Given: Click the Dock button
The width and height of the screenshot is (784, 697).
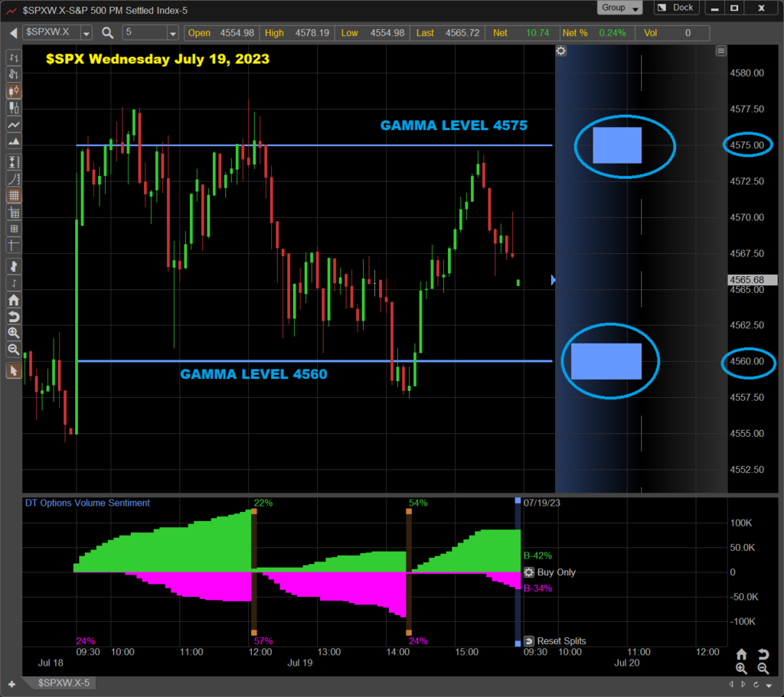Looking at the screenshot, I should [x=675, y=8].
